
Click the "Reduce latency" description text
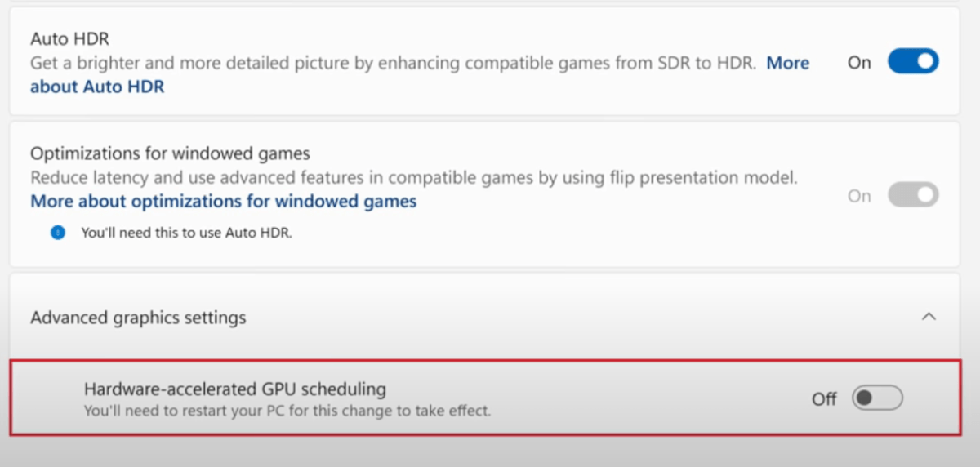point(413,177)
